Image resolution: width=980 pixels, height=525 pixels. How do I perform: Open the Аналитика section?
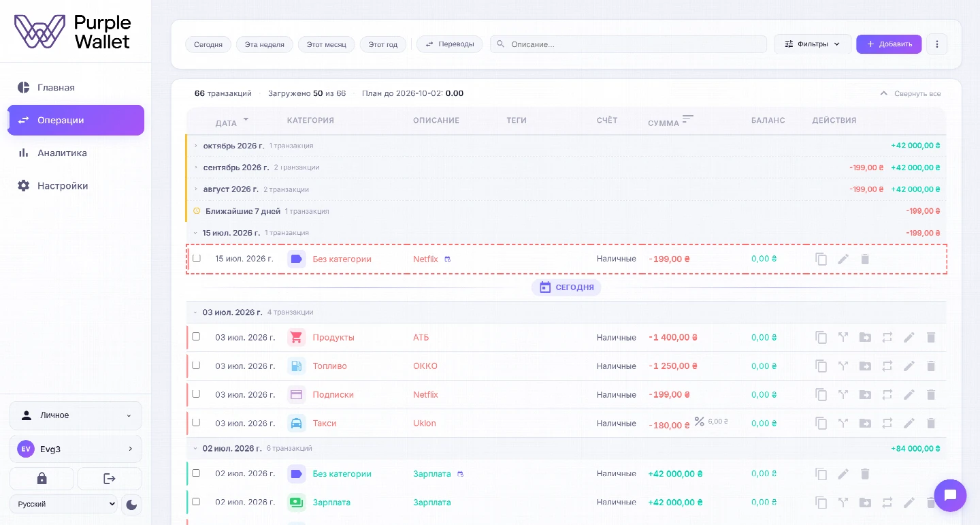click(76, 153)
